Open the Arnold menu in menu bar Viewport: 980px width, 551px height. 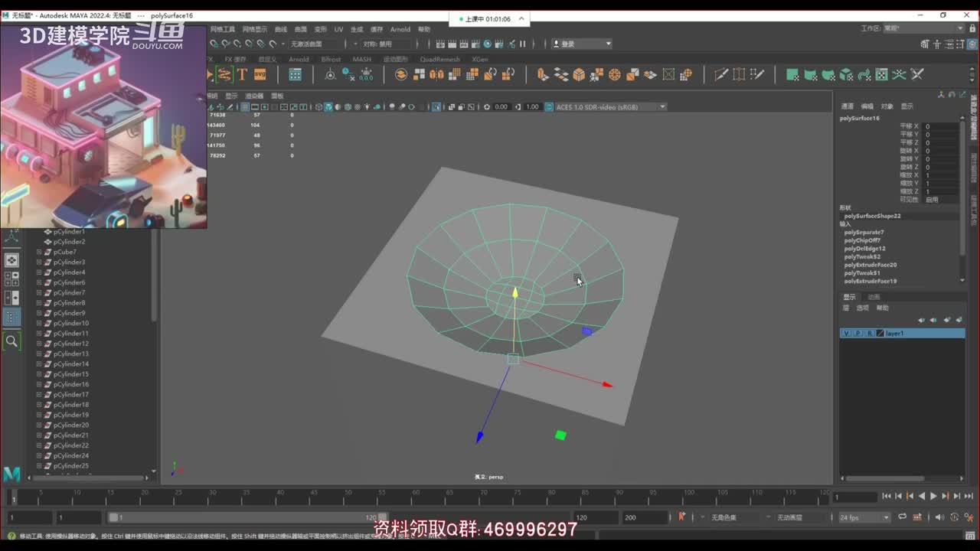pyautogui.click(x=400, y=29)
